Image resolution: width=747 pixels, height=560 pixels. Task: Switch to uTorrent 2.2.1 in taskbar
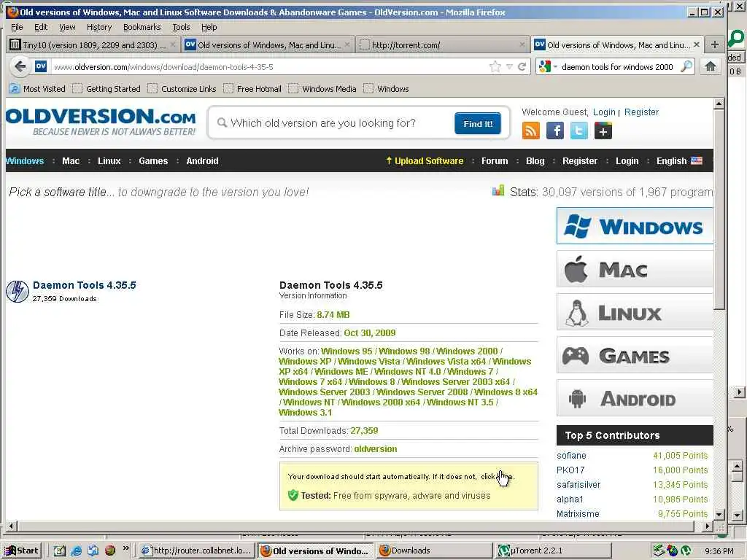click(x=554, y=551)
